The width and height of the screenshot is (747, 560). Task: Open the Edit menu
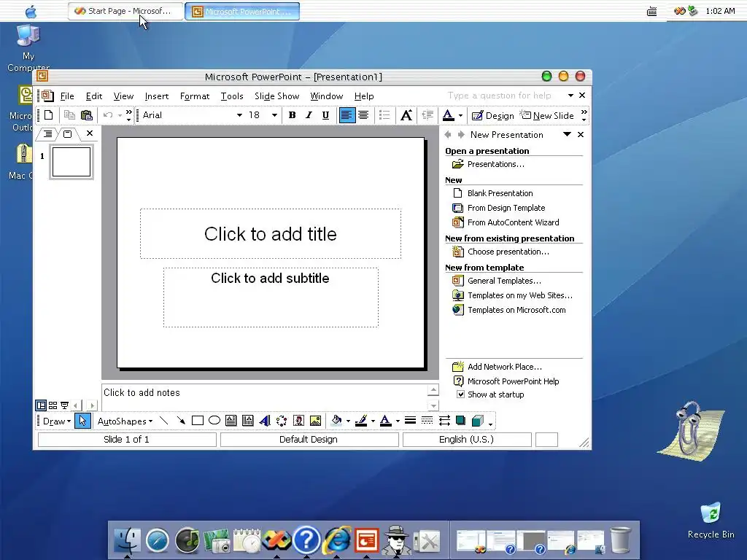(94, 96)
